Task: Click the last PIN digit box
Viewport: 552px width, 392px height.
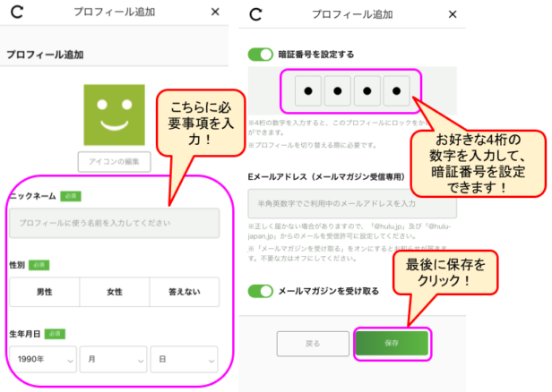Action: 395,91
